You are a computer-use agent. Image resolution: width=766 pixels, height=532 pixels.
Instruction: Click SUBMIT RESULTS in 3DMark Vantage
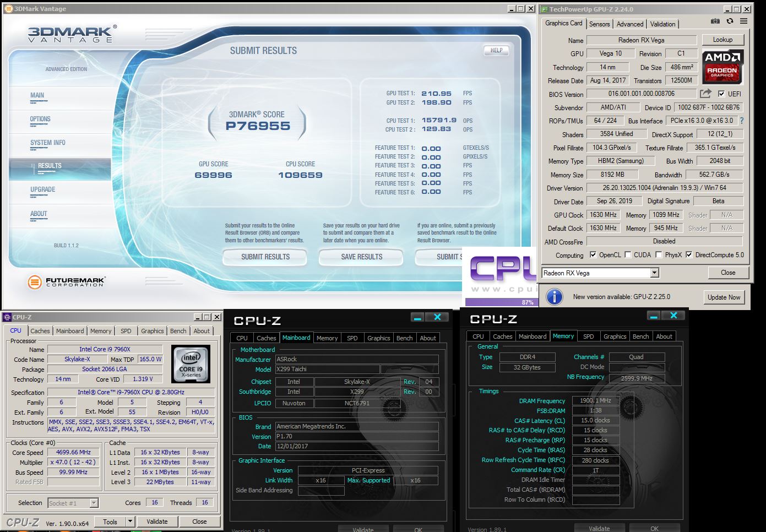click(x=265, y=257)
